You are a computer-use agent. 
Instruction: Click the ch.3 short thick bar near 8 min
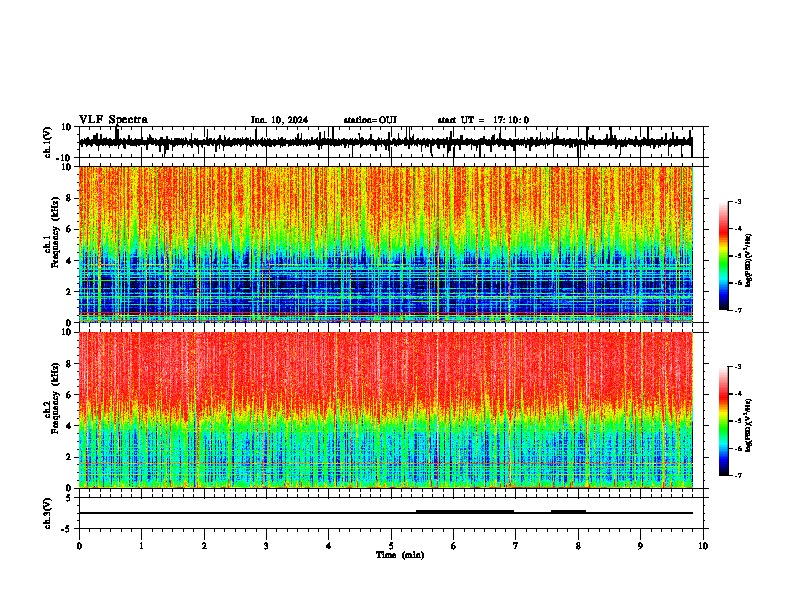(568, 512)
